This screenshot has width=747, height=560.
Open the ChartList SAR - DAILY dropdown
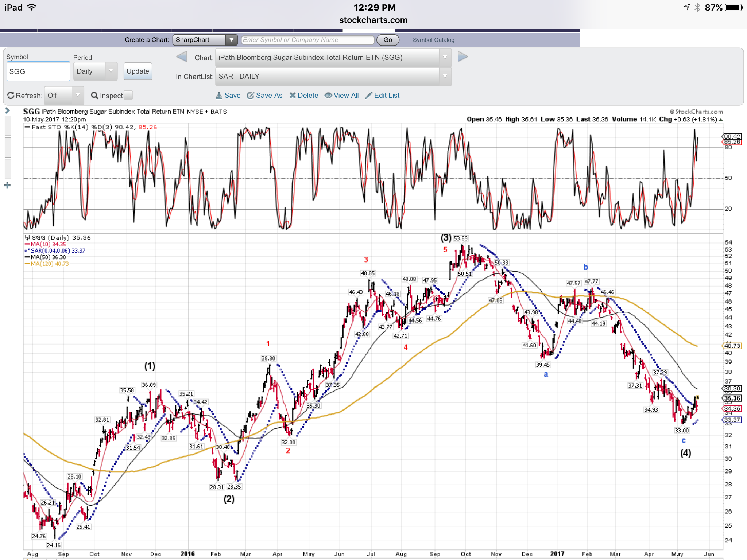coord(333,77)
